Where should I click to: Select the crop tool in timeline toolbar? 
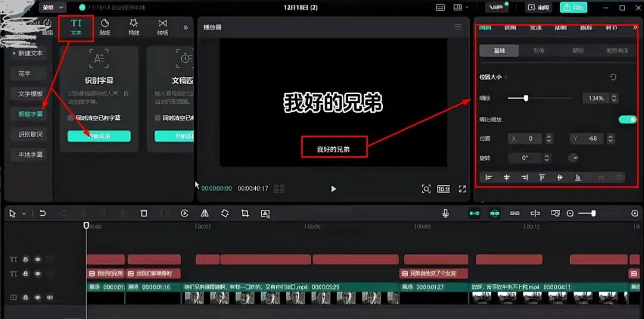coord(245,213)
